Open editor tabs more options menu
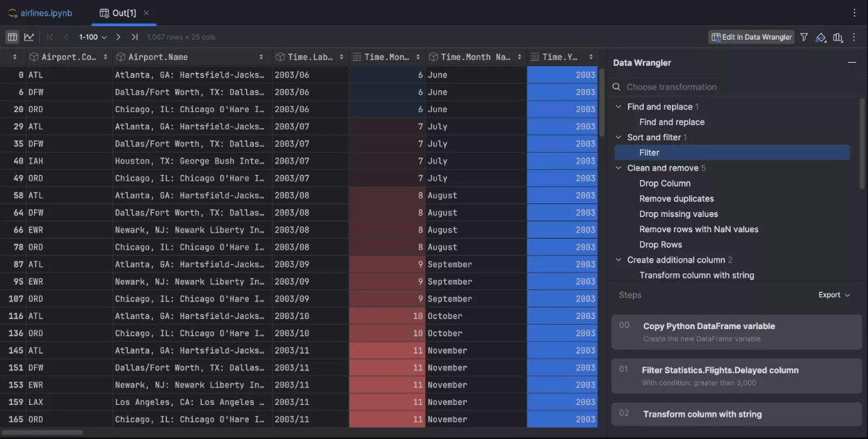The height and width of the screenshot is (439, 868). 854,13
